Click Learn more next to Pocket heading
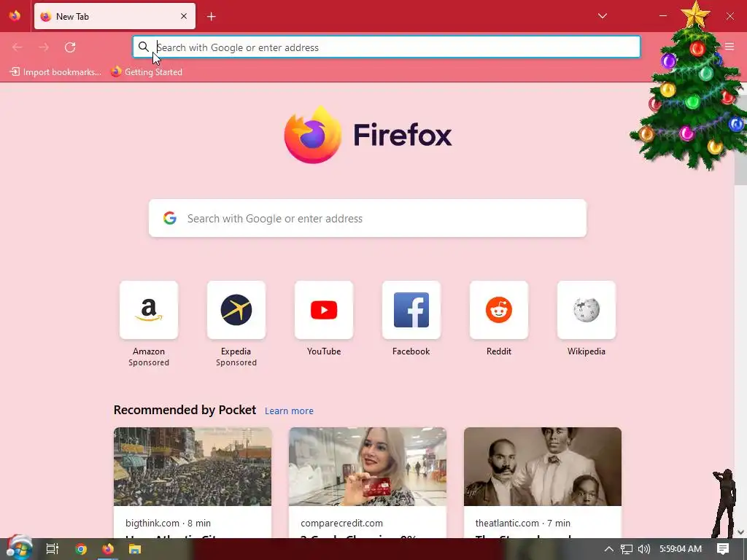Screen dimensions: 747x560 289,411
